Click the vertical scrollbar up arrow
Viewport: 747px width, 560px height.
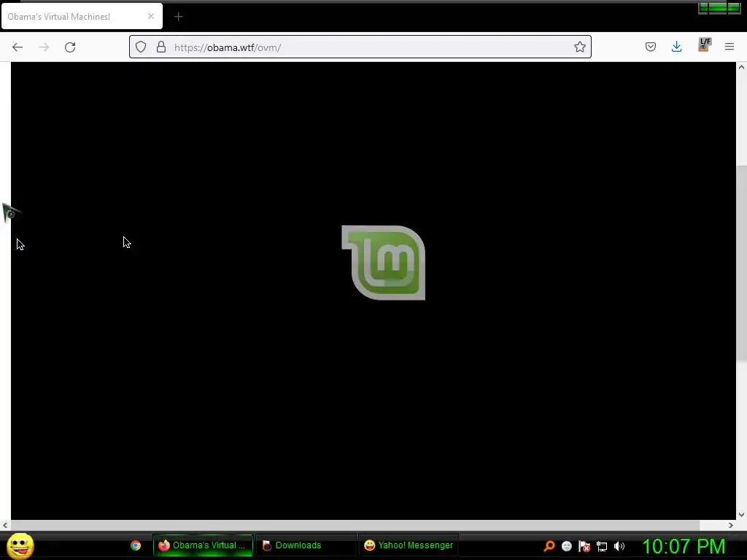click(x=741, y=67)
